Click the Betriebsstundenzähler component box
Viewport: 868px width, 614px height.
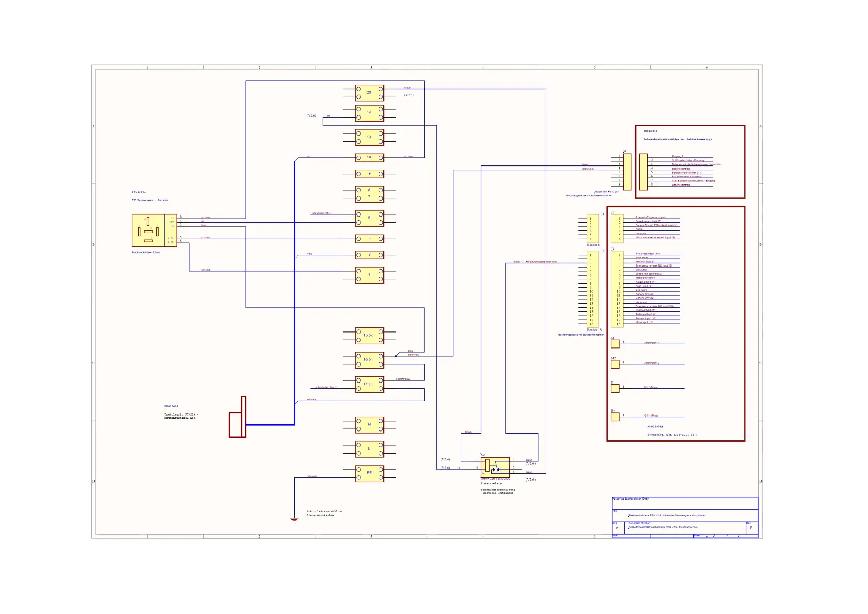[x=690, y=162]
